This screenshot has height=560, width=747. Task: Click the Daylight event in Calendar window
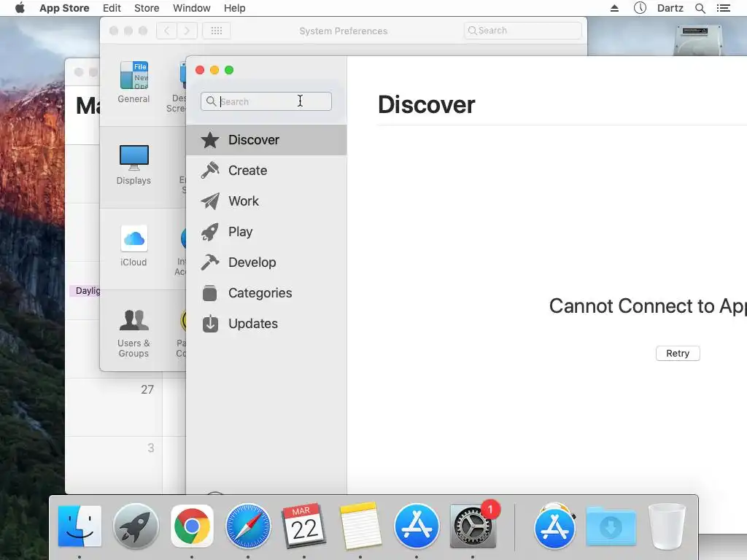pyautogui.click(x=85, y=290)
